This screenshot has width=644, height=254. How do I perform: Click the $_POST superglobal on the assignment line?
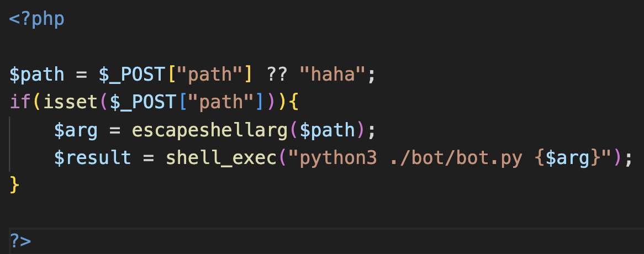tap(132, 75)
